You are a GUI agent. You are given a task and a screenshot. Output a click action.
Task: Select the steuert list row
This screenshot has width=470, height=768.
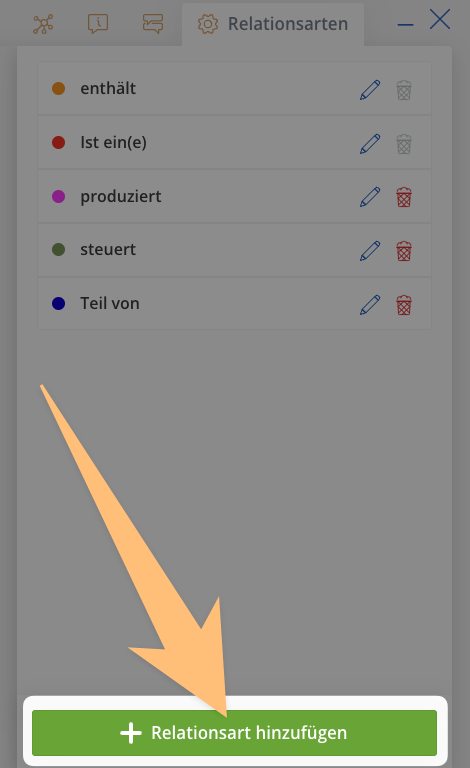(x=235, y=250)
